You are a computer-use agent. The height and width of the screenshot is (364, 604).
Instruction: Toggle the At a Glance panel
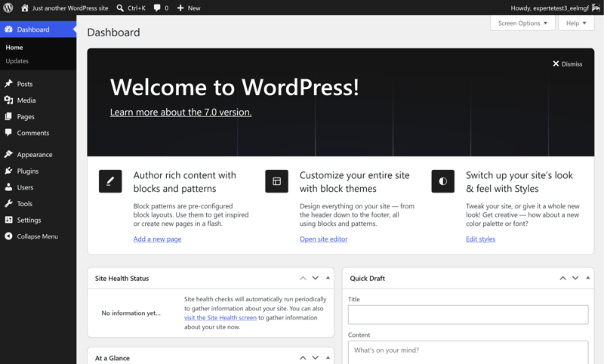pyautogui.click(x=328, y=357)
